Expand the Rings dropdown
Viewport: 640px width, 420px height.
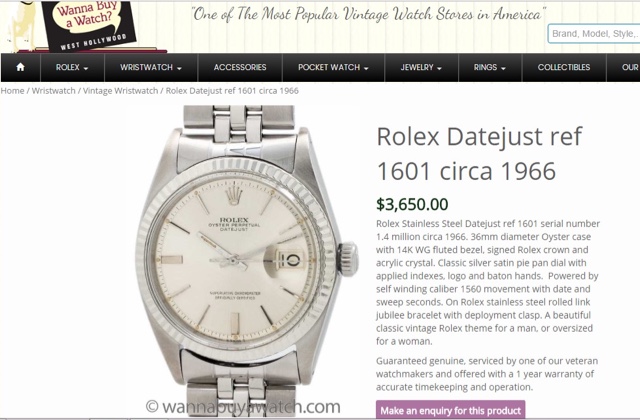[x=490, y=67]
